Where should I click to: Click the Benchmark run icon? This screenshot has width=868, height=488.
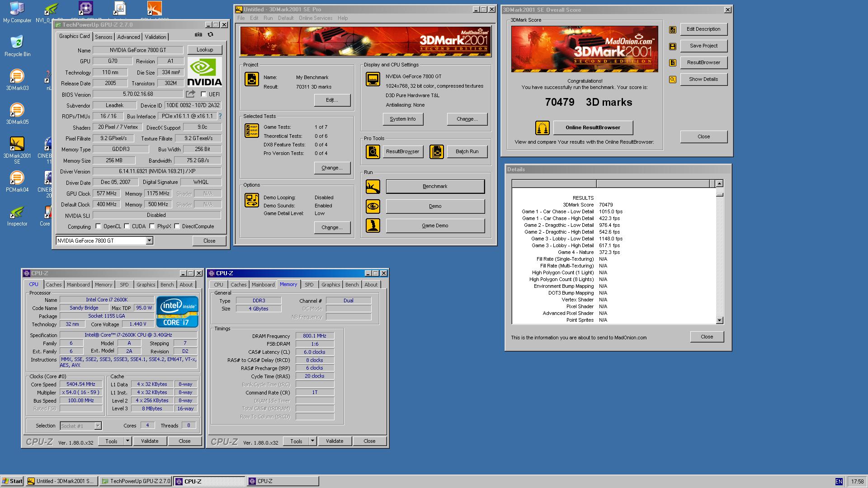[373, 187]
